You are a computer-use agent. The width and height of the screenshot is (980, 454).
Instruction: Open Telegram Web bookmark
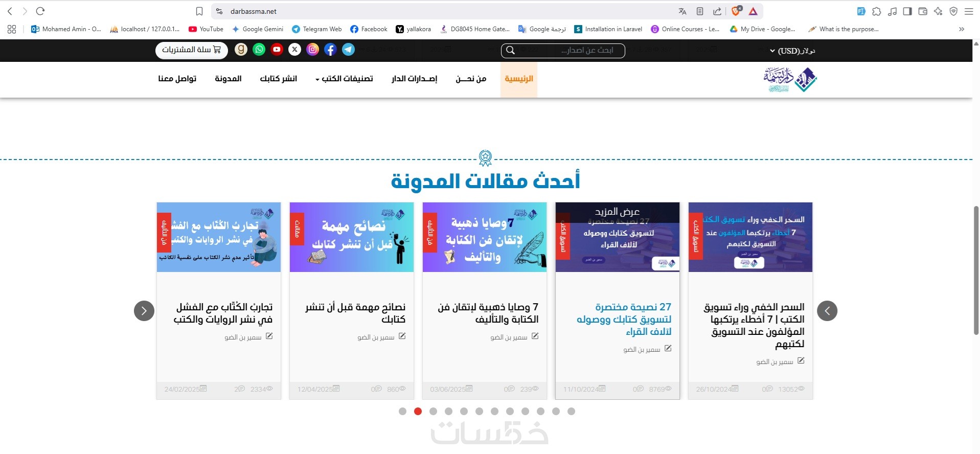[317, 29]
